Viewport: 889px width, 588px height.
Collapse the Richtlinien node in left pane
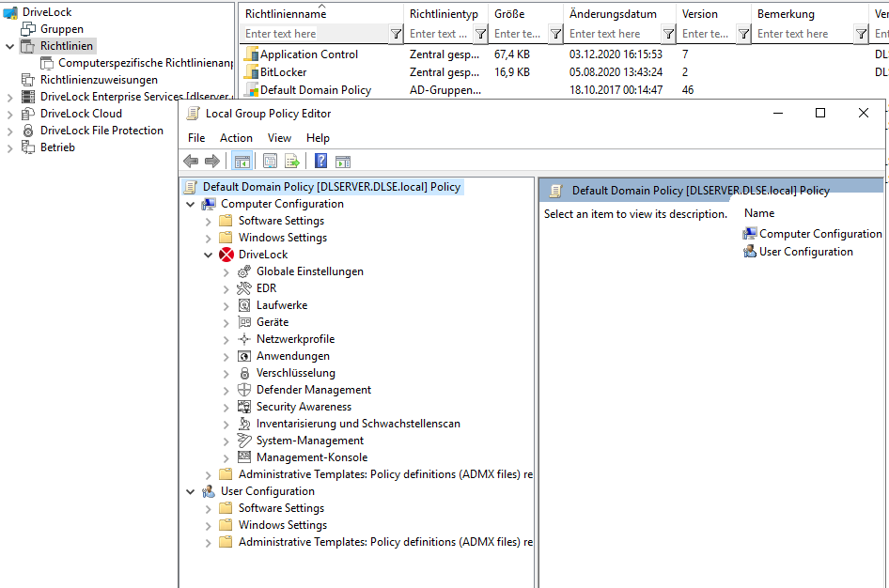coord(9,46)
